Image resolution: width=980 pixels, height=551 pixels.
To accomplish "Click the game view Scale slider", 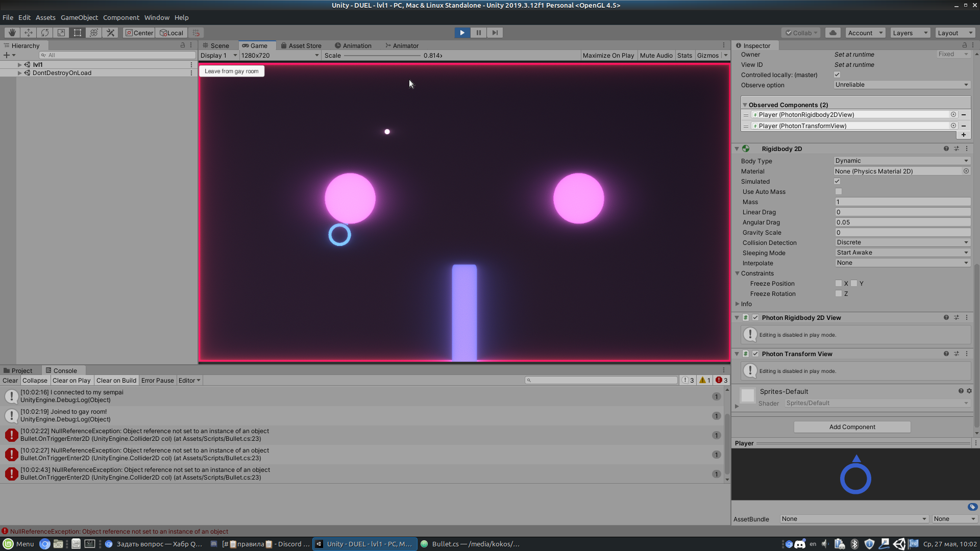I will (x=382, y=55).
